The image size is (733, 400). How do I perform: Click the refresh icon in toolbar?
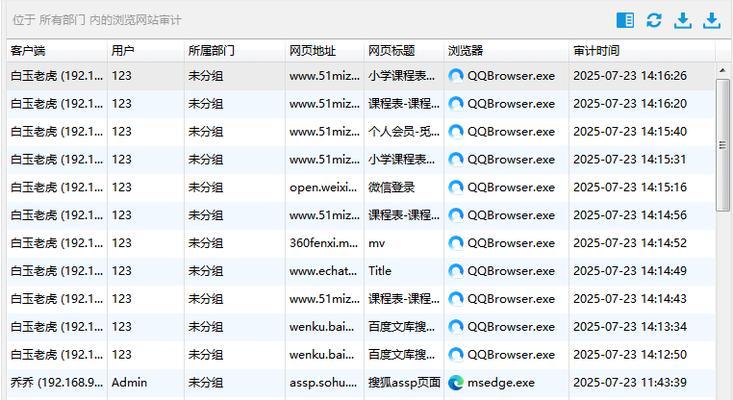click(x=654, y=20)
